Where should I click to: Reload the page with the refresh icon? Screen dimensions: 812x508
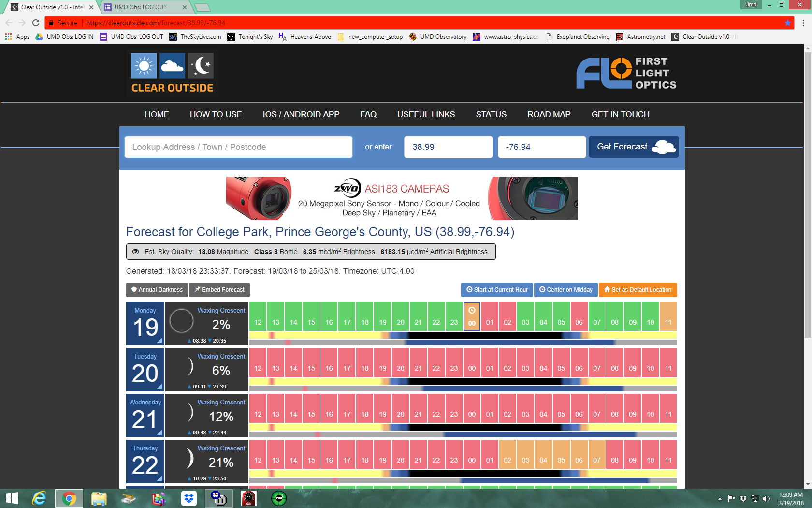36,23
